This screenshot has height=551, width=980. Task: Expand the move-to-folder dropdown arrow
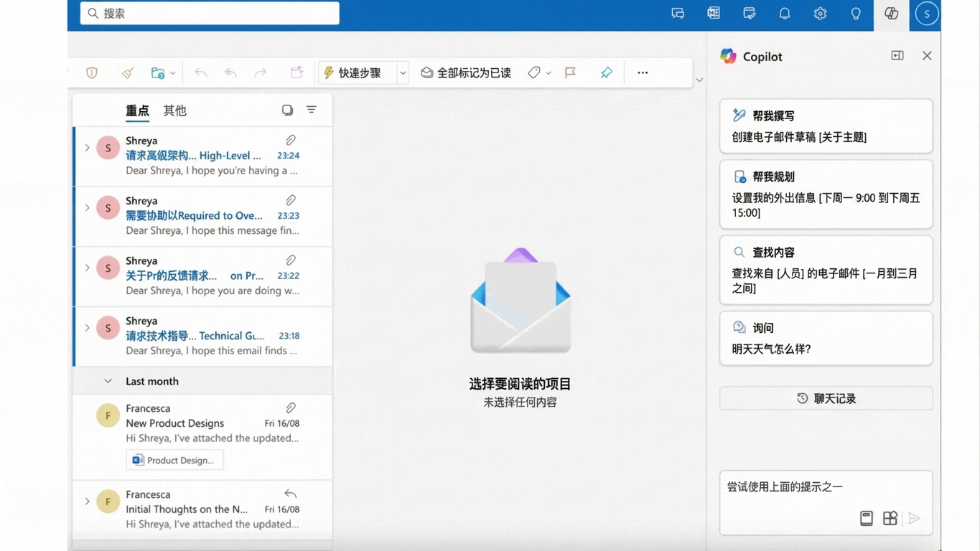coord(173,73)
